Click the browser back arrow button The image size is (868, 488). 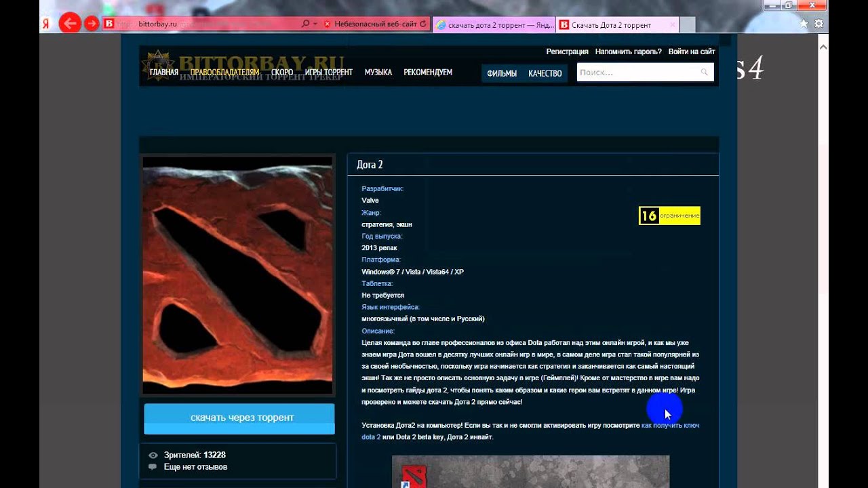click(x=70, y=24)
